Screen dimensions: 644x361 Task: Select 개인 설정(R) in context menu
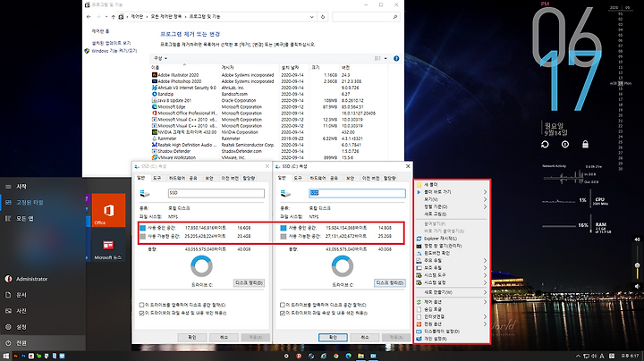tap(452, 339)
